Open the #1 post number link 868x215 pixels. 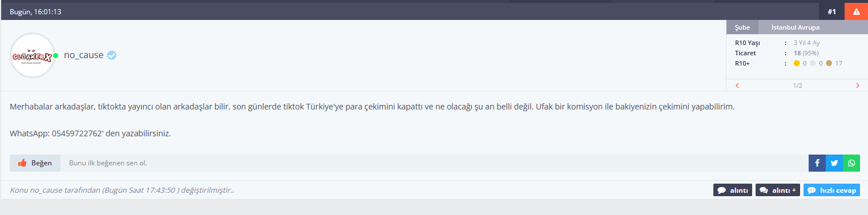click(832, 11)
